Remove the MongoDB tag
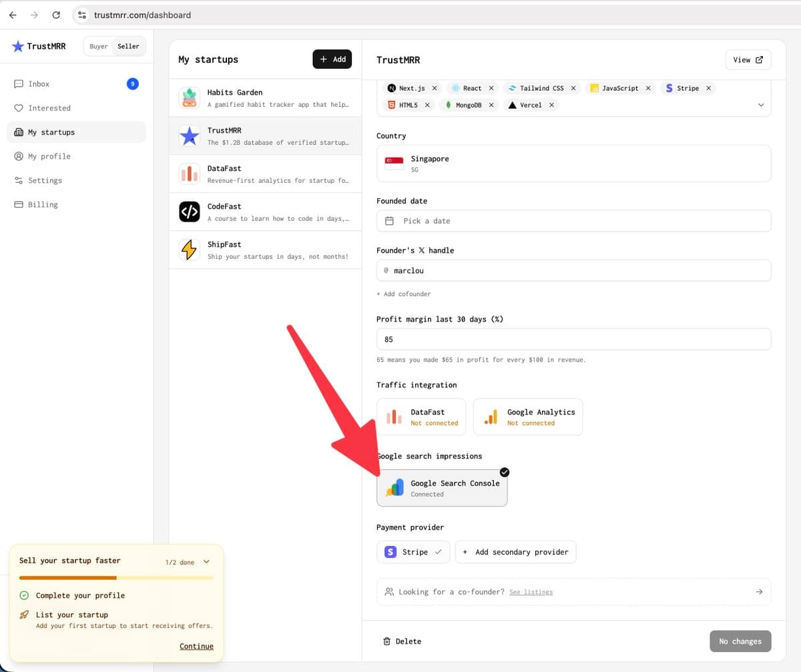Screen dimensions: 801x672 coord(491,105)
